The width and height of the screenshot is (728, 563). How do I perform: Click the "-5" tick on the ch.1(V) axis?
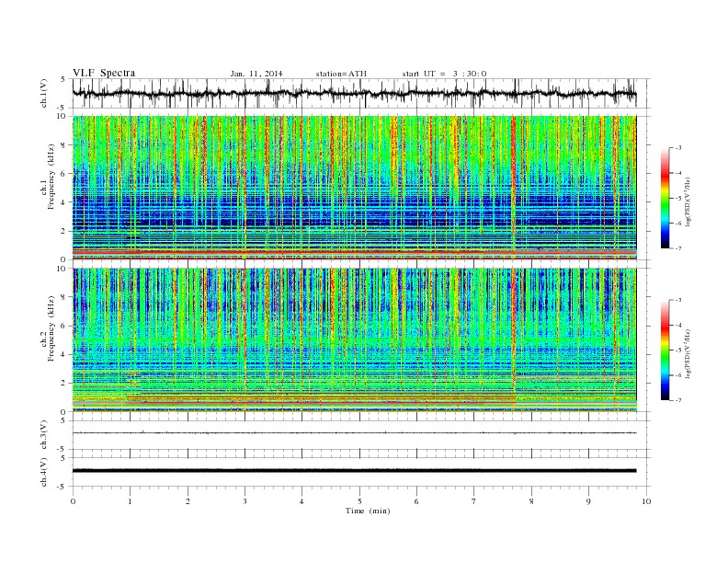pos(63,108)
